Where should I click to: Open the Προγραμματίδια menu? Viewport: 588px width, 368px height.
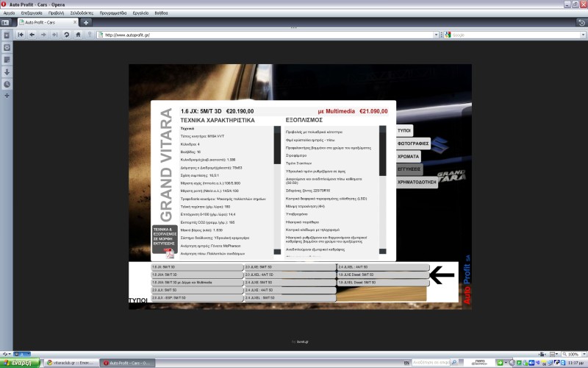pos(113,13)
